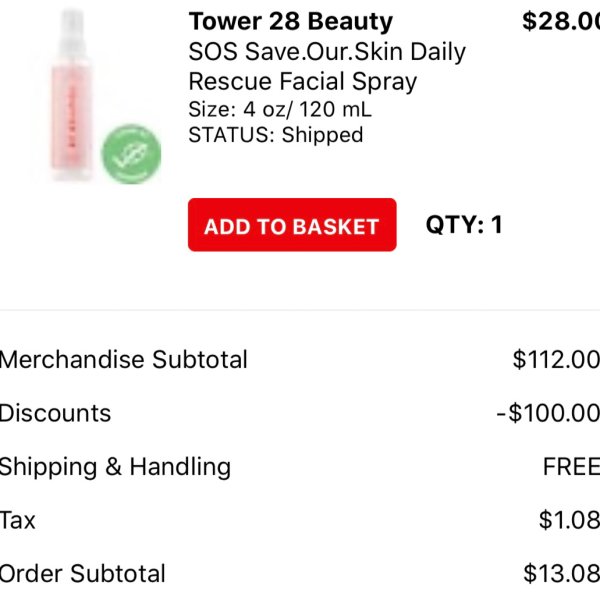
Task: Tap the FREE shipping value
Action: pos(571,467)
